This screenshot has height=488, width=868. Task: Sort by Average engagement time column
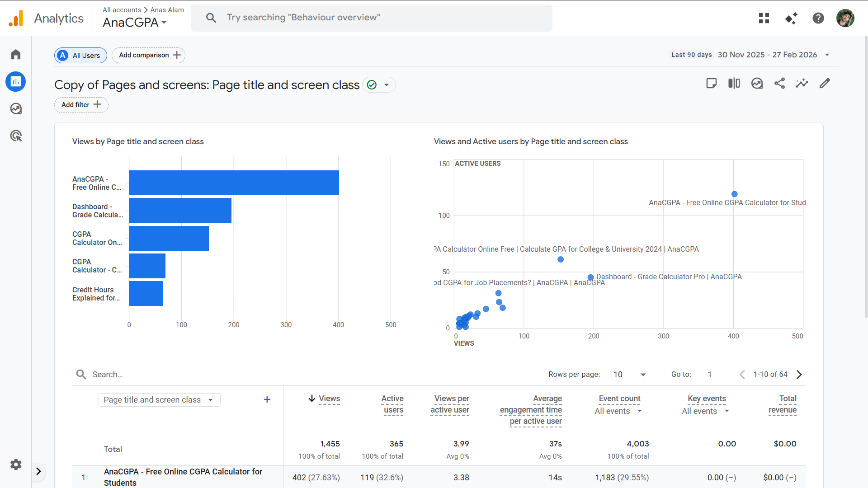[x=531, y=410]
